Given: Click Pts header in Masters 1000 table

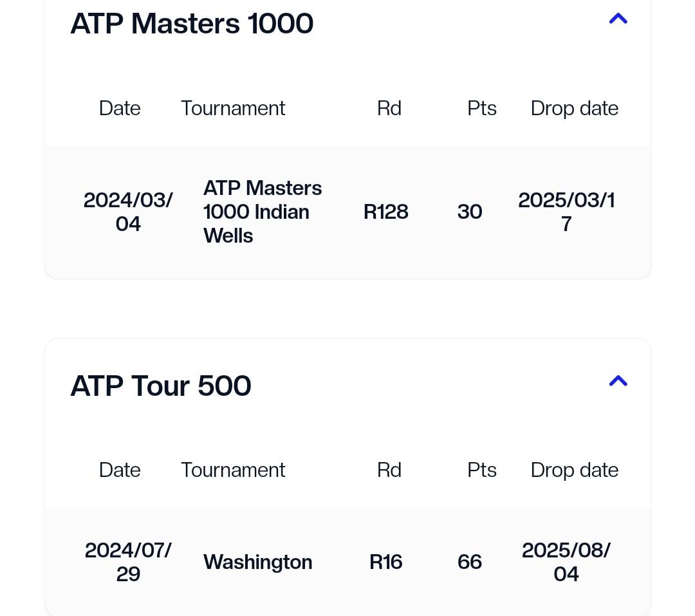Looking at the screenshot, I should (482, 108).
